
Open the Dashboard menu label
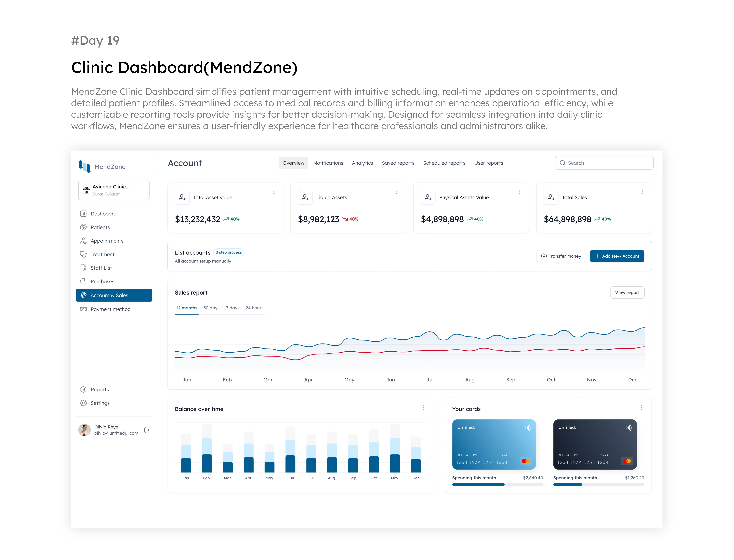tap(103, 214)
